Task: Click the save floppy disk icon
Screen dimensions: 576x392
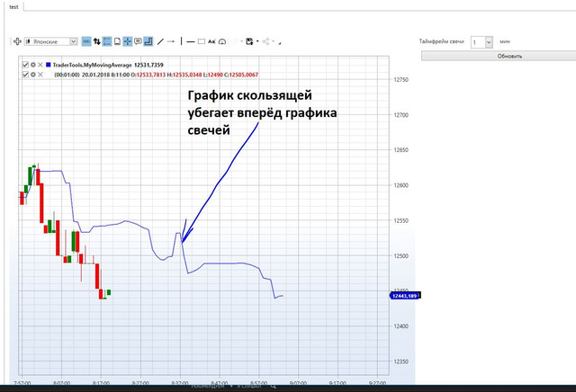Action: (249, 41)
